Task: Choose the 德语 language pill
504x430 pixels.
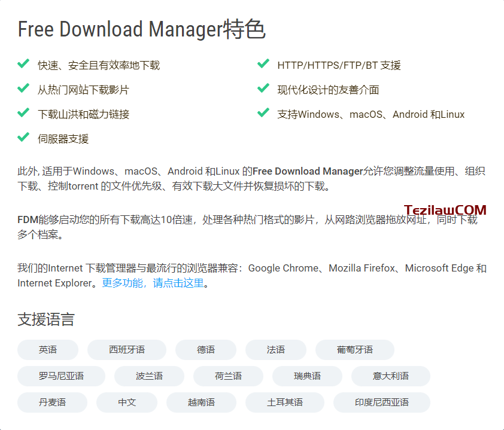Action: (206, 350)
